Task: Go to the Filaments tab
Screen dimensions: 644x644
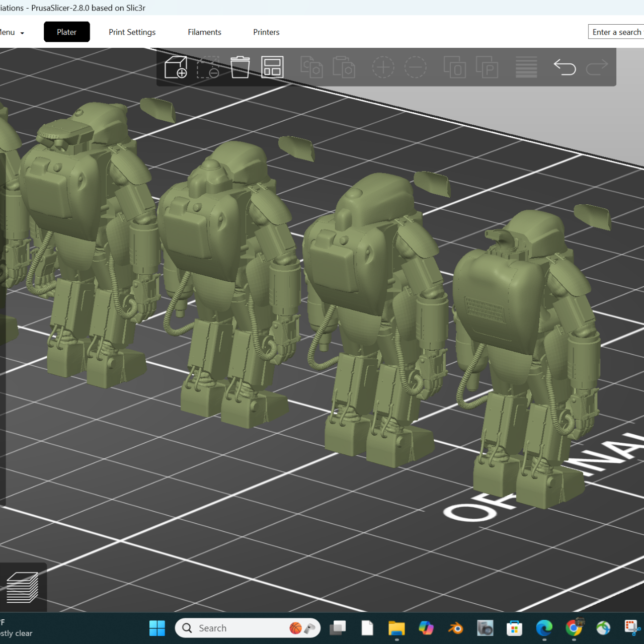Action: pyautogui.click(x=204, y=32)
